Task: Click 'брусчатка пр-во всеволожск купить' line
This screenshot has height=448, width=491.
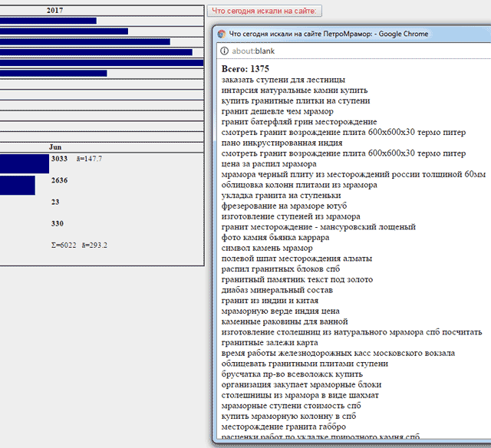Action: [x=292, y=374]
